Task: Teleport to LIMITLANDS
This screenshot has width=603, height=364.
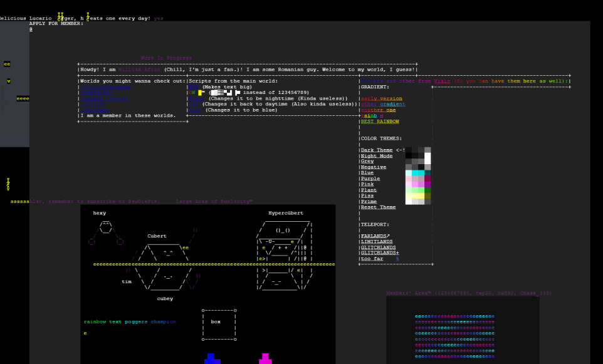Action: pyautogui.click(x=378, y=241)
